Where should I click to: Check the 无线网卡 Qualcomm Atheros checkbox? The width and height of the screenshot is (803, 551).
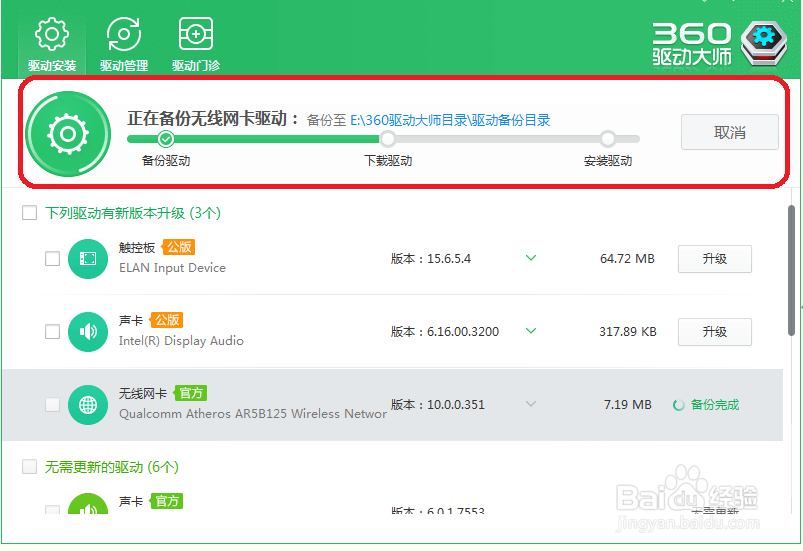click(52, 405)
